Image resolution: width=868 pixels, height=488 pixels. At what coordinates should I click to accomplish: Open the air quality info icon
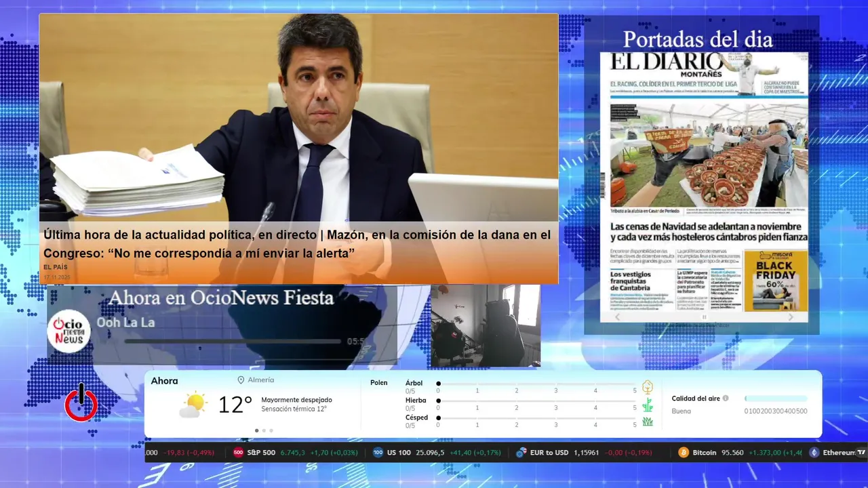[x=726, y=399]
